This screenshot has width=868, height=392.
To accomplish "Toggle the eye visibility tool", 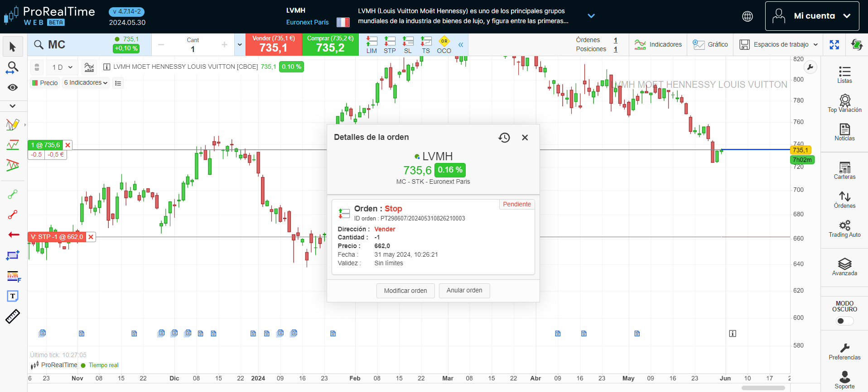I will click(x=13, y=87).
